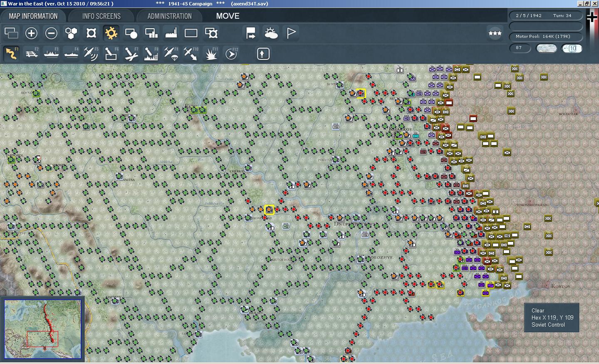Image resolution: width=599 pixels, height=364 pixels.
Task: Select the F1 Move mode icon
Action: 11,54
